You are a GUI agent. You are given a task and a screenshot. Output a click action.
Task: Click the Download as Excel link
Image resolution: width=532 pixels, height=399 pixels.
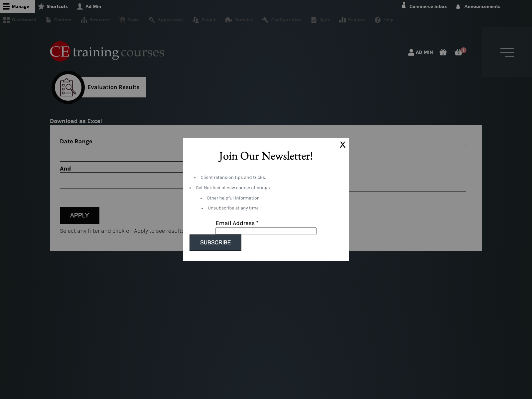coord(76,121)
